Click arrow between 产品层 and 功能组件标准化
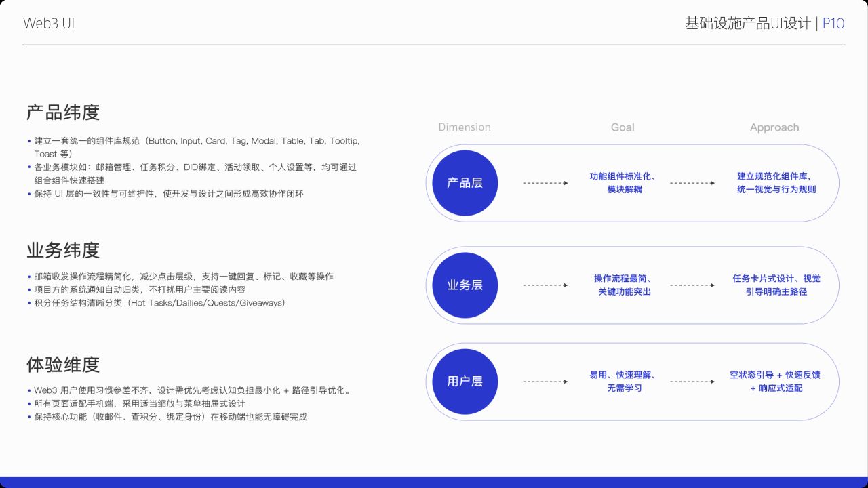The width and height of the screenshot is (868, 488). (546, 183)
